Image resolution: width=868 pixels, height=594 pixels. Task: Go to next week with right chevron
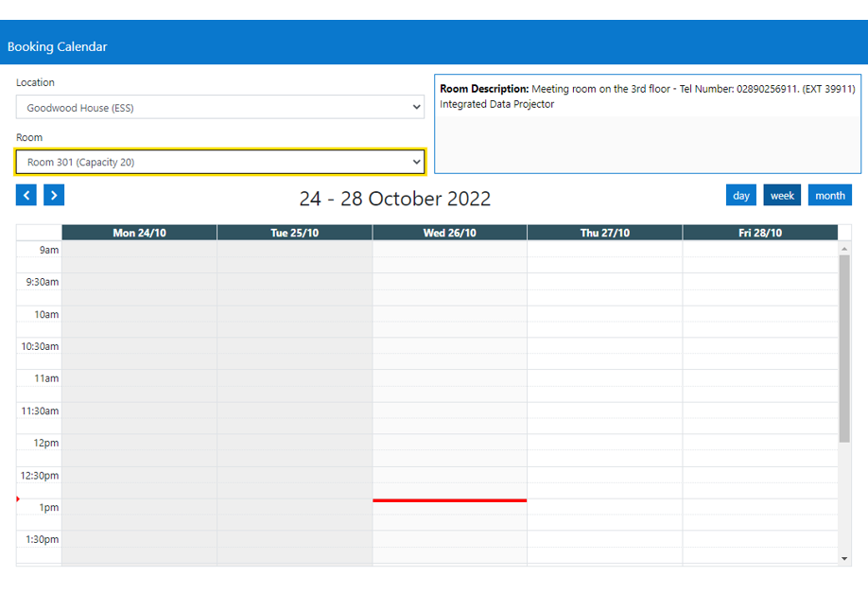point(54,195)
